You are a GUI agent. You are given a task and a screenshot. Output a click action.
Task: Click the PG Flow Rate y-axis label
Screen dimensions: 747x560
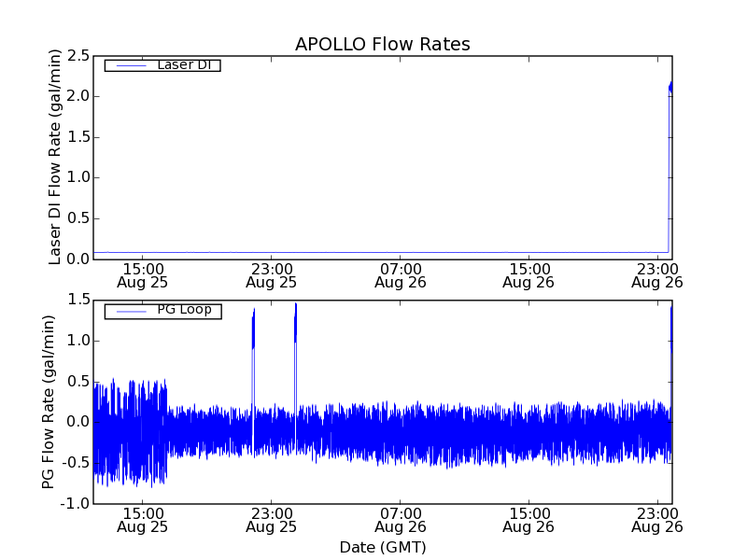(x=49, y=401)
